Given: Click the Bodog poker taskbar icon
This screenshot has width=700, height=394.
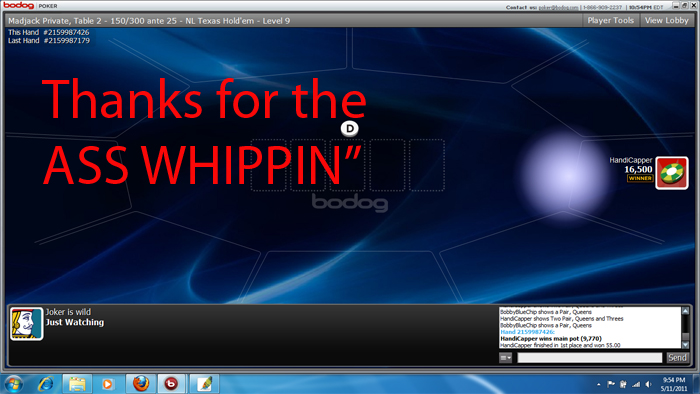Looking at the screenshot, I should pyautogui.click(x=171, y=384).
